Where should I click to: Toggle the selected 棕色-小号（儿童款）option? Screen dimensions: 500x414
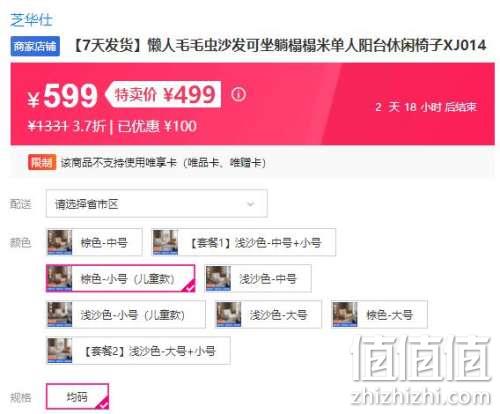[121, 278]
